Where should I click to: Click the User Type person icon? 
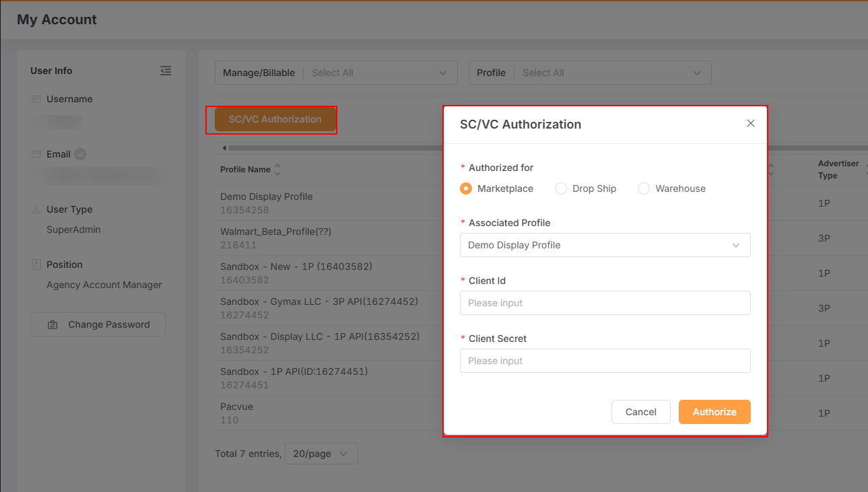click(x=36, y=209)
